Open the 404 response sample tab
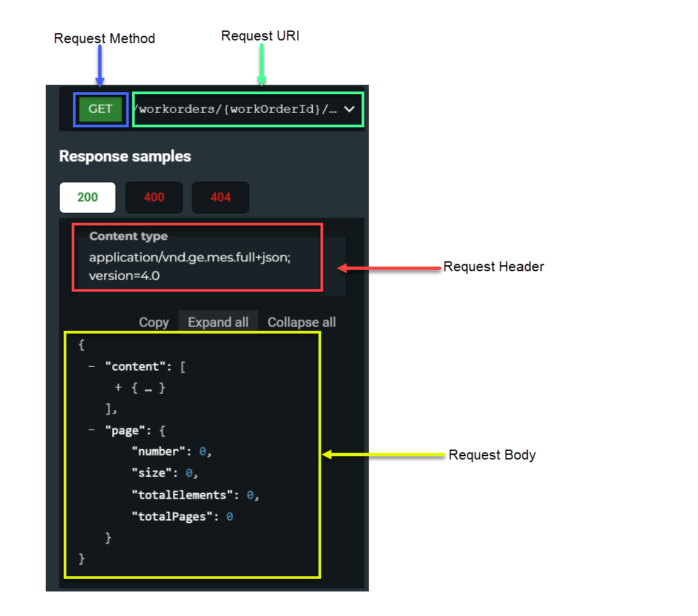698x616 pixels. coord(220,197)
